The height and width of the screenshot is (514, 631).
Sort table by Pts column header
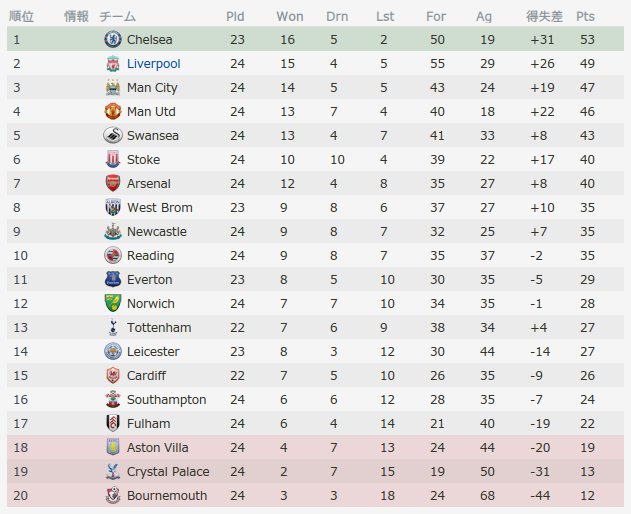pos(585,17)
